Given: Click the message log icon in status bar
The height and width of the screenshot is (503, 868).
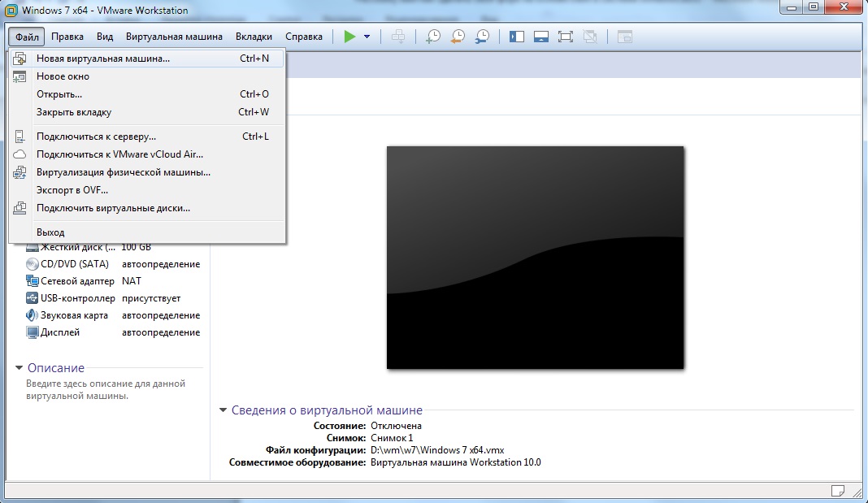Looking at the screenshot, I should click(x=838, y=490).
